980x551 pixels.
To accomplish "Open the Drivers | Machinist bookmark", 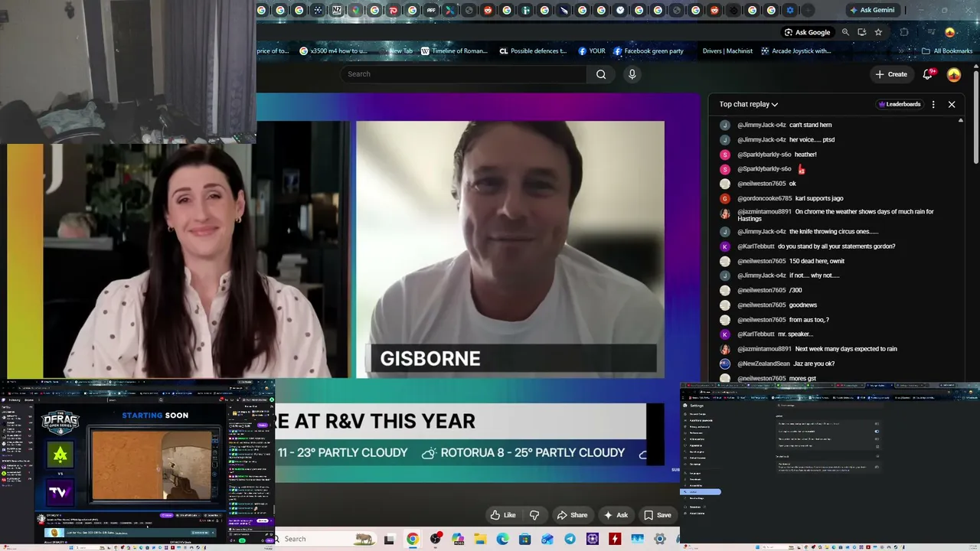I will (727, 51).
